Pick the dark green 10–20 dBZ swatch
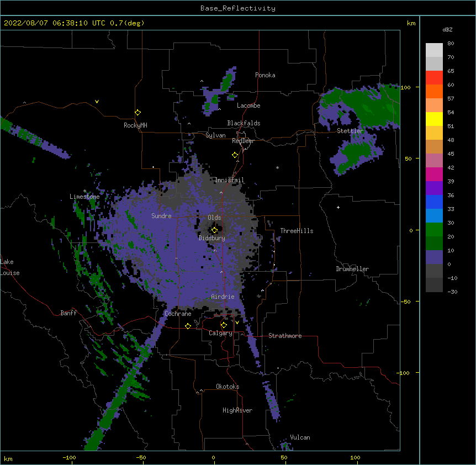 coord(434,244)
